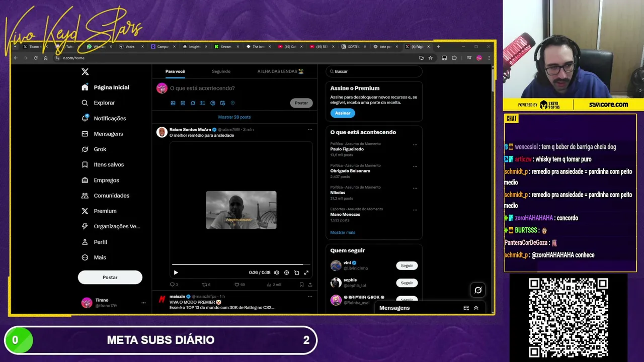Expand the Mensagens drawer
Image resolution: width=644 pixels, height=362 pixels.
[476, 308]
